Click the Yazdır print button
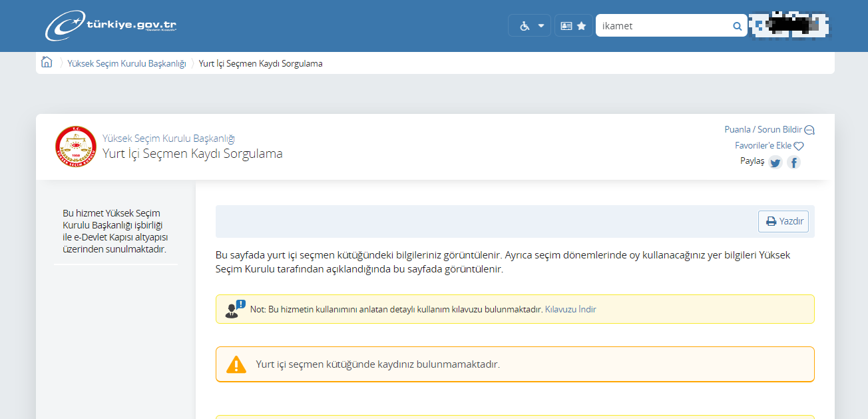Image resolution: width=868 pixels, height=419 pixels. (x=783, y=221)
